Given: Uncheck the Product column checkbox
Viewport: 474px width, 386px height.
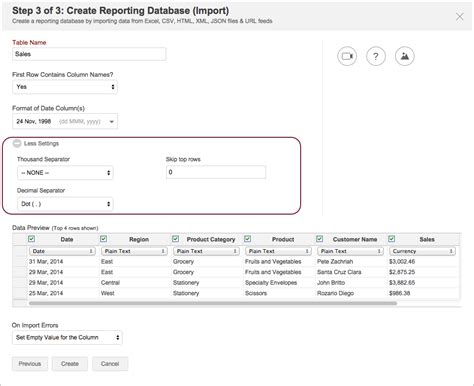Looking at the screenshot, I should (248, 239).
